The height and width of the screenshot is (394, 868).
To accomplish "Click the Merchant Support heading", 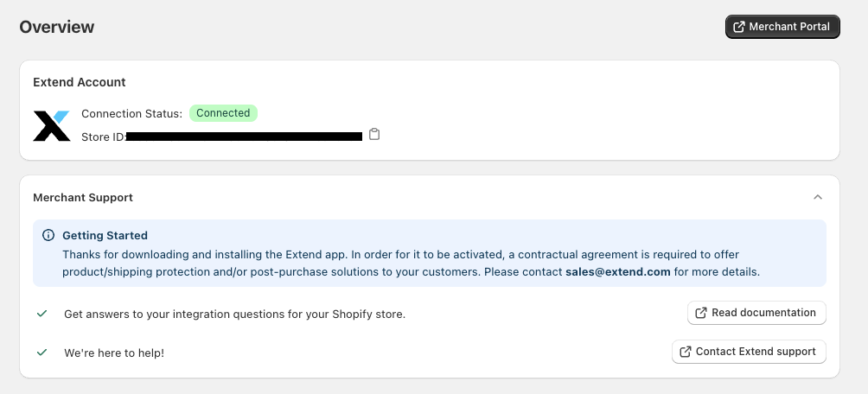I will (x=83, y=198).
